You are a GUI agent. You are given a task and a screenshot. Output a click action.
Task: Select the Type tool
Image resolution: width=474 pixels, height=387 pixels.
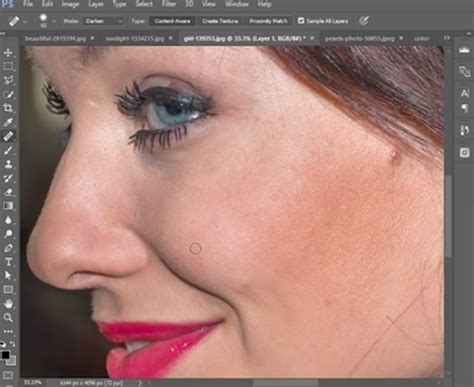[8, 262]
